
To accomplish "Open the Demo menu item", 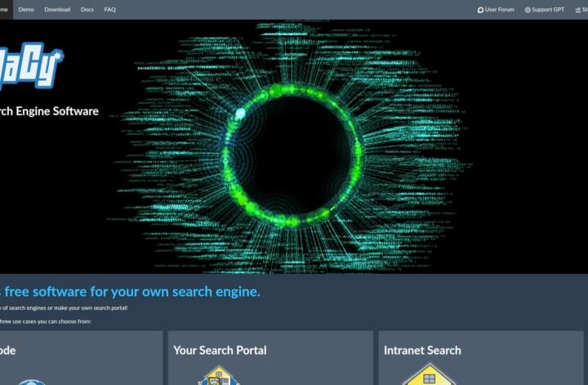I will click(x=26, y=10).
